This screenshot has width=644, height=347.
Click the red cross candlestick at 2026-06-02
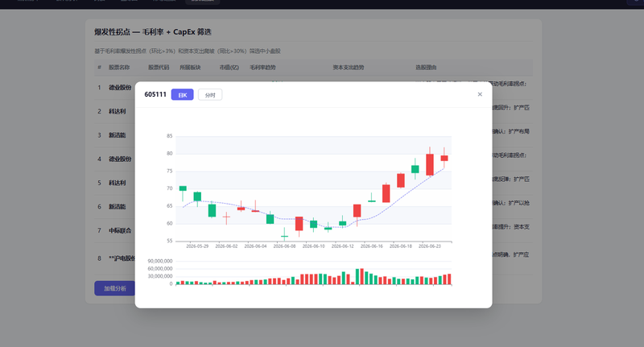226,217
